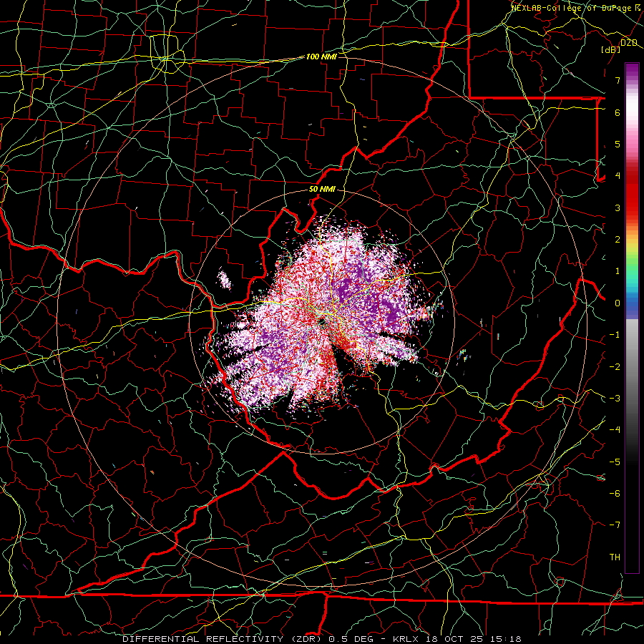Click the 3 value on the scale
The image size is (644, 644).
[x=618, y=208]
